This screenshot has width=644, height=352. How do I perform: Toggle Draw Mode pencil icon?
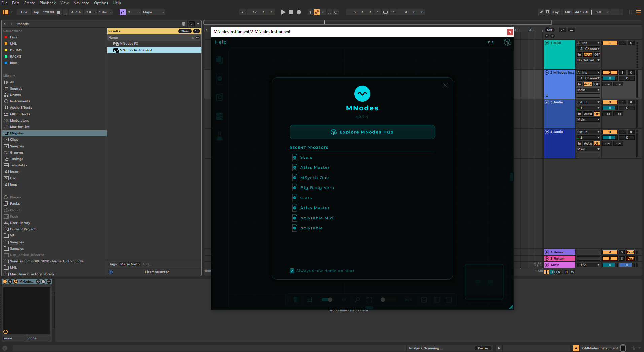coord(541,12)
